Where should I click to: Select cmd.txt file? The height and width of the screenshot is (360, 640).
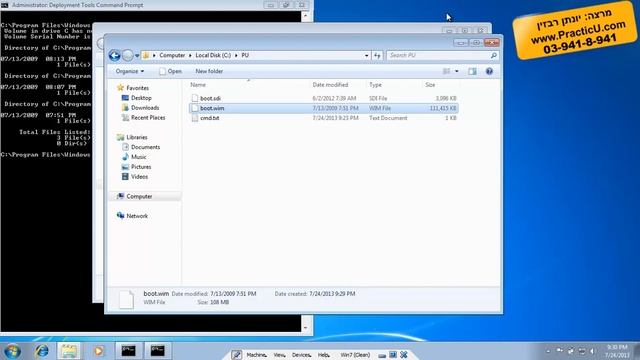click(x=210, y=118)
